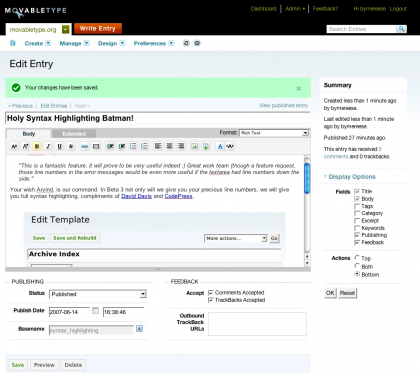Click the Delete button
The height and width of the screenshot is (376, 420).
[73, 365]
